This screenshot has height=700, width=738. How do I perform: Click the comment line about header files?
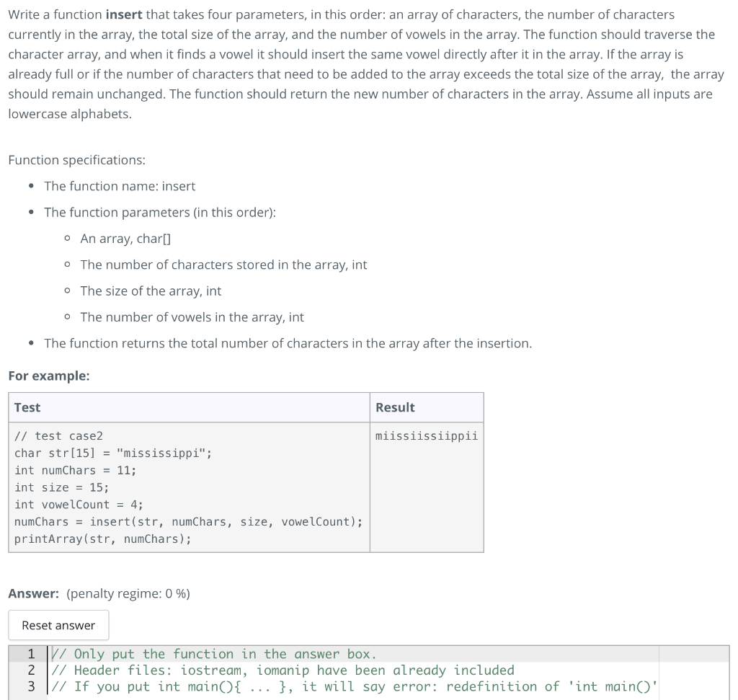281,670
